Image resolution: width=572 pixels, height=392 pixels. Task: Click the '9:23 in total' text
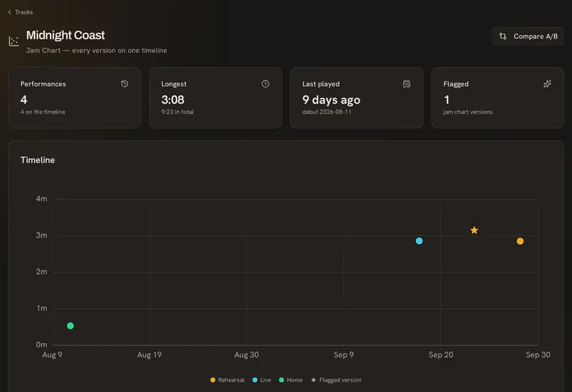point(177,112)
